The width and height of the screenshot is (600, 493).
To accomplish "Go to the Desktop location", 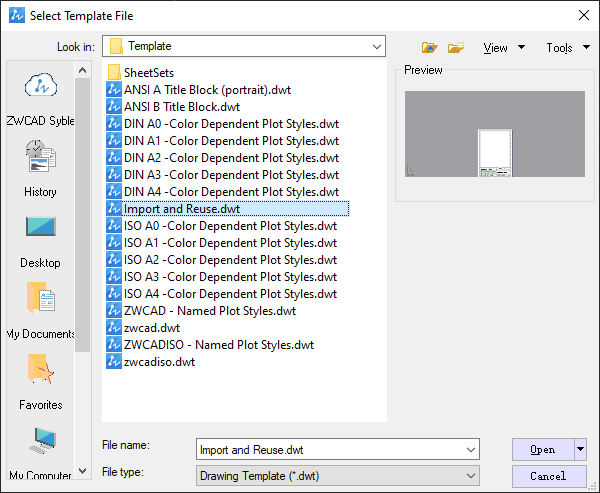I will pyautogui.click(x=41, y=240).
